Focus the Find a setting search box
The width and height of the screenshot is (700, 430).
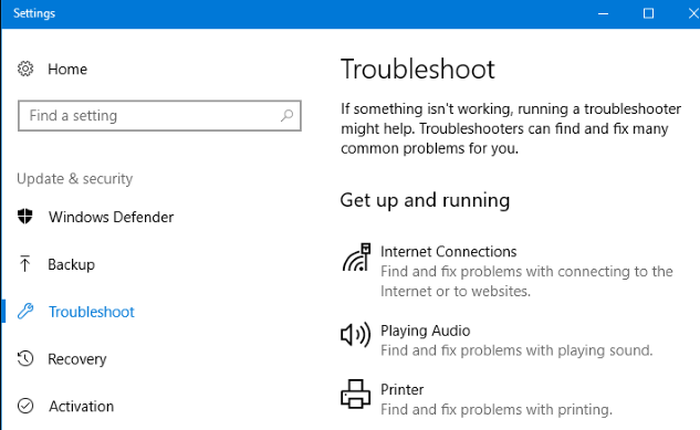(x=159, y=116)
